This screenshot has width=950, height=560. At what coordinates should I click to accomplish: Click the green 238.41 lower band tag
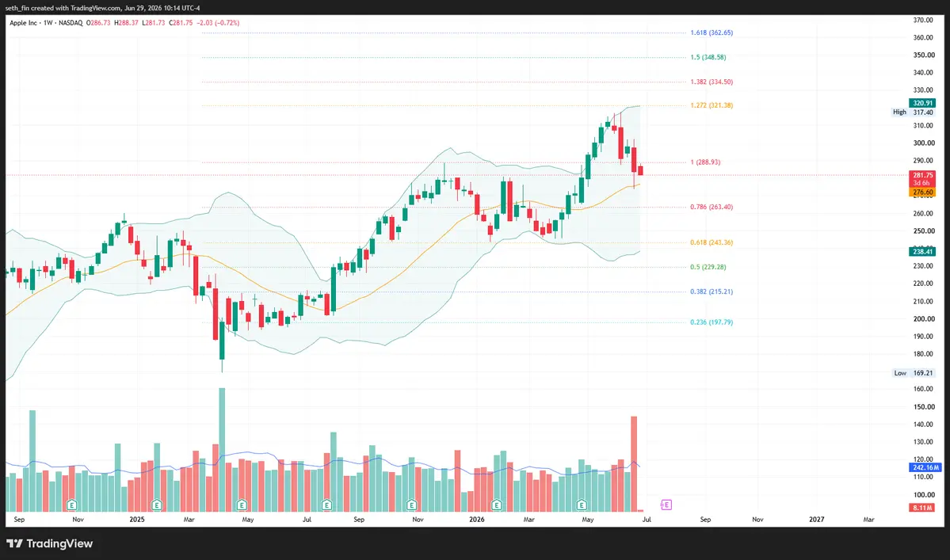click(x=922, y=251)
